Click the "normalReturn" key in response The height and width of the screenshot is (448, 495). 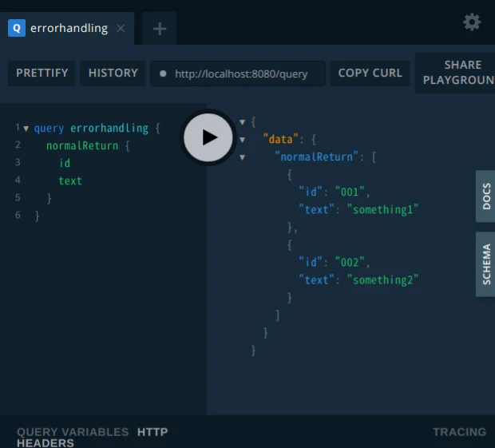(317, 157)
